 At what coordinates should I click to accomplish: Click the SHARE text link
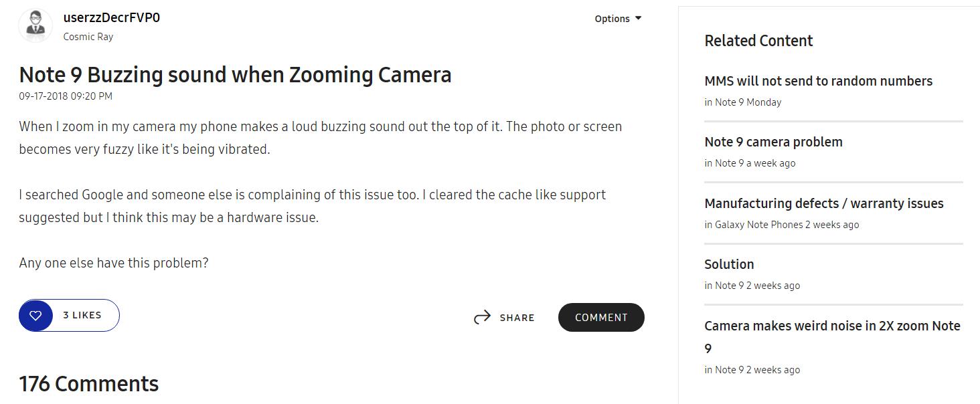[x=517, y=318]
